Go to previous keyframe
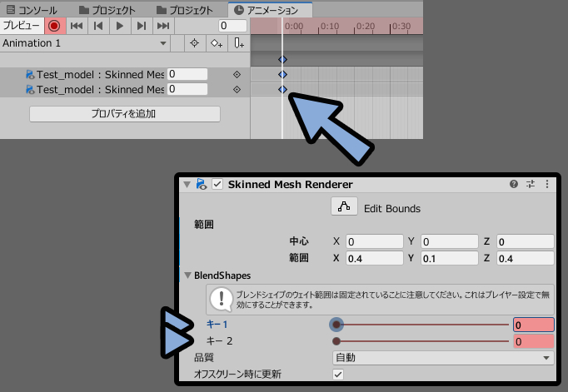 coord(98,26)
